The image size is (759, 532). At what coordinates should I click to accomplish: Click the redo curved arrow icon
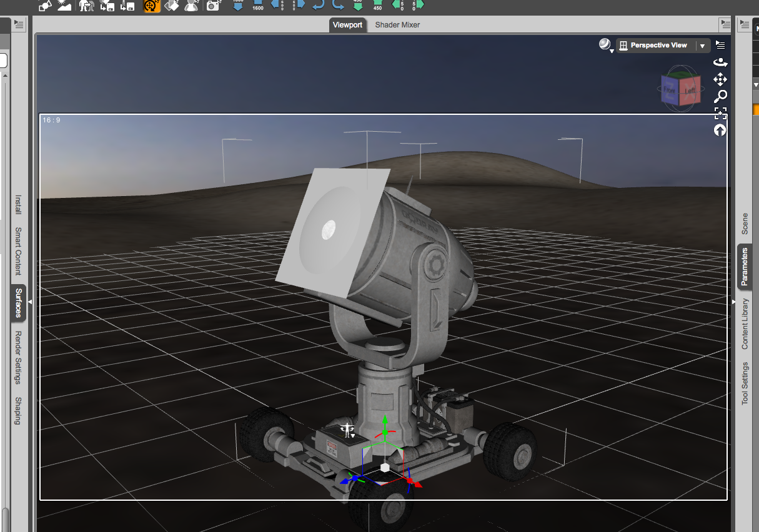(x=338, y=5)
